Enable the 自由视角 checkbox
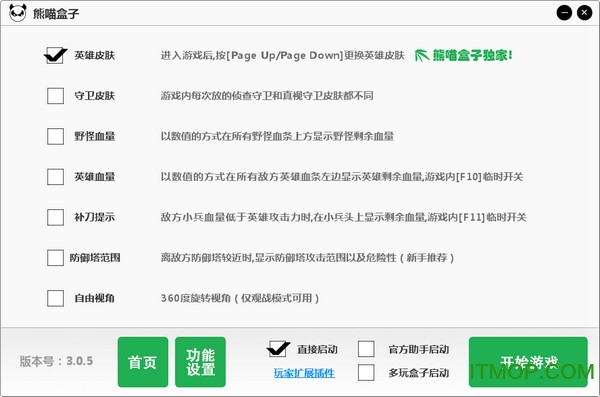Image resolution: width=600 pixels, height=397 pixels. (55, 298)
